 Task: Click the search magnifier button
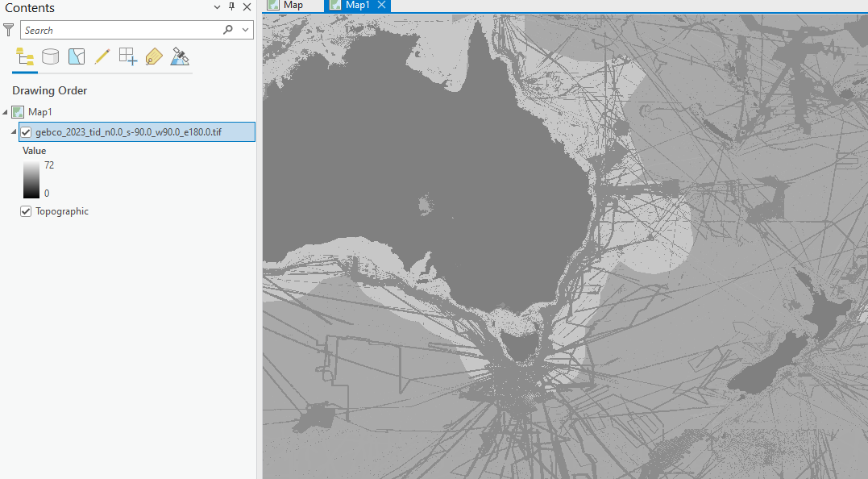226,30
